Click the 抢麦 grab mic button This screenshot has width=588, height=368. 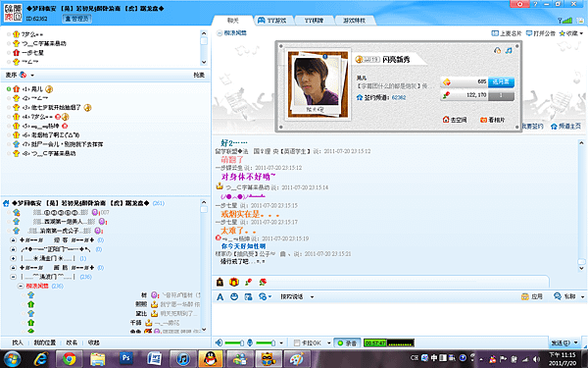[199, 76]
